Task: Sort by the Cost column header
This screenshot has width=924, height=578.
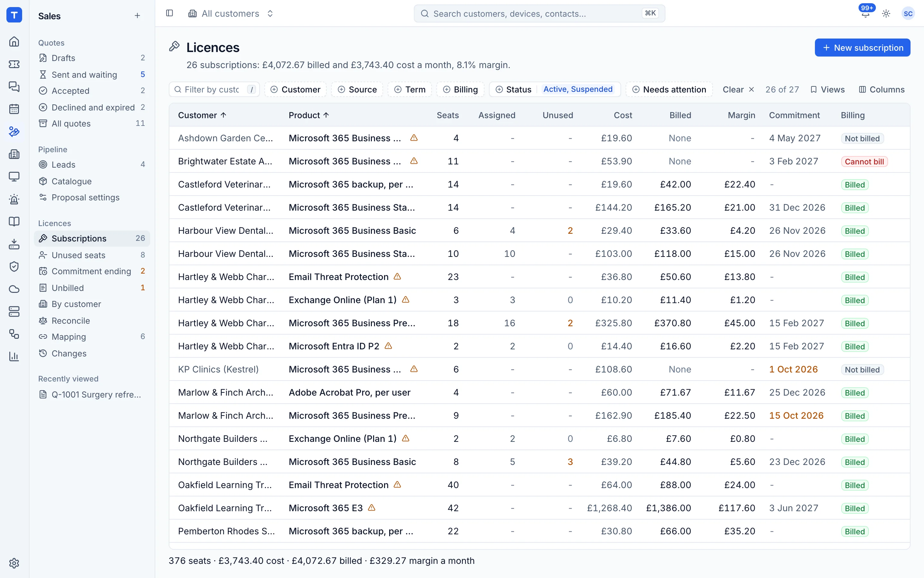Action: tap(623, 115)
